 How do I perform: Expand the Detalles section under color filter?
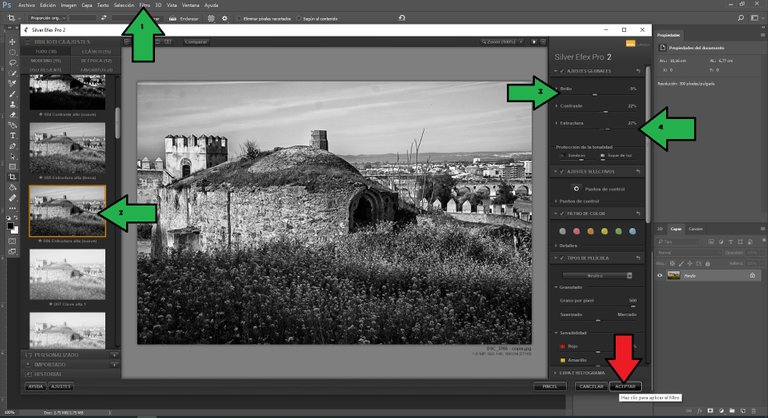click(557, 246)
